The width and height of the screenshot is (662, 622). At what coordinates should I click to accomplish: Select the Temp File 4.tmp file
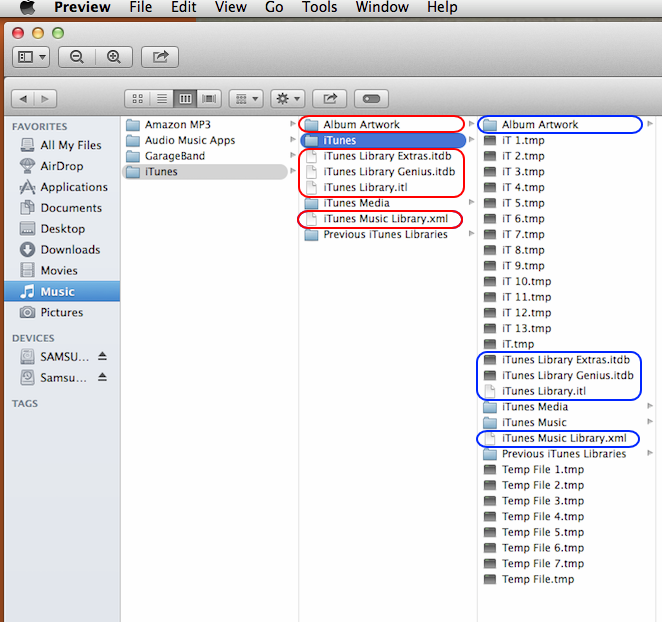pos(561,516)
